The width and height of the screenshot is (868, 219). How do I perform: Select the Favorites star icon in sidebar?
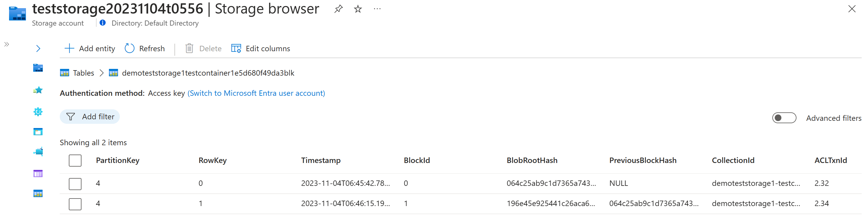click(x=38, y=90)
